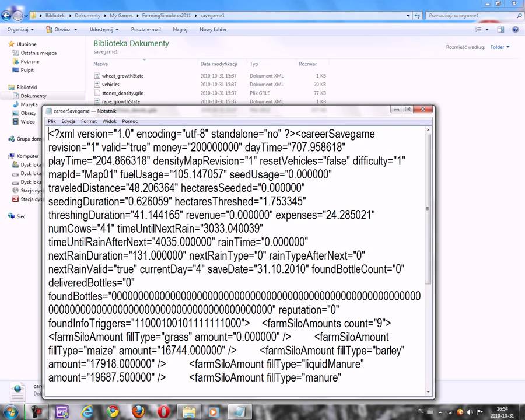Sort by Data modyfikacji column header

coord(219,64)
